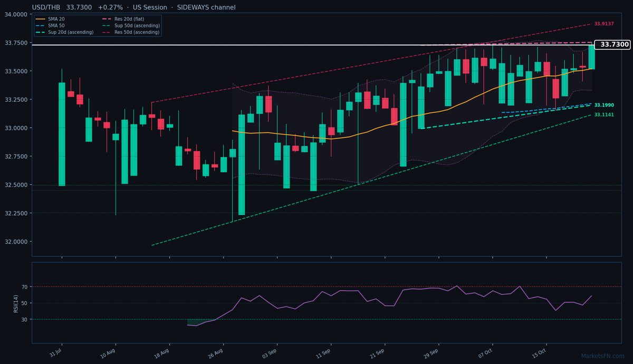
Task: Click the SMA 20 legend entry
Action: [x=50, y=19]
